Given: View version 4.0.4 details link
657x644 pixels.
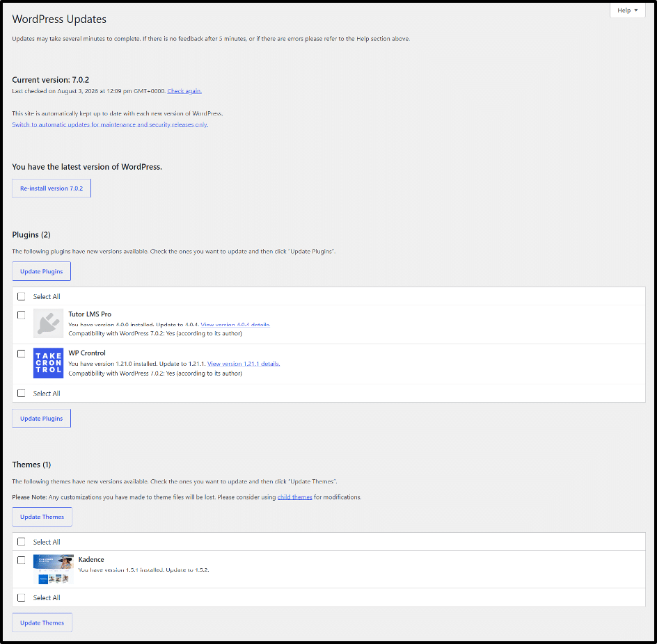Looking at the screenshot, I should [235, 325].
